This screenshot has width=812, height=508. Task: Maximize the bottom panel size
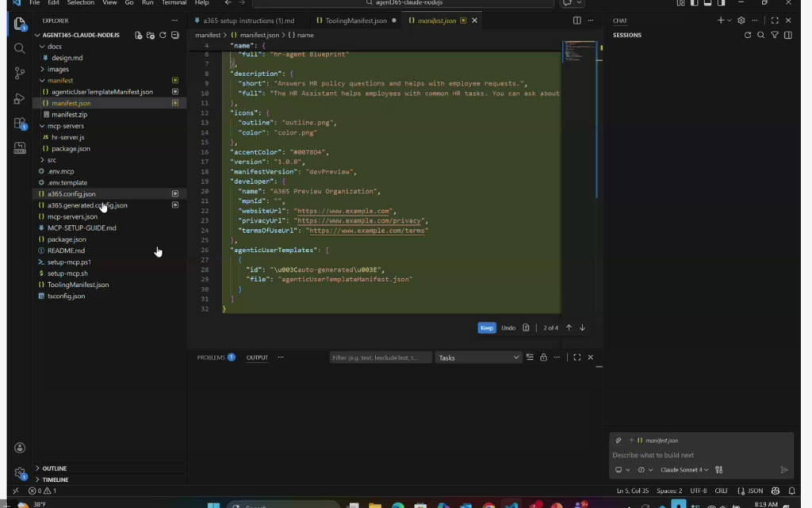(577, 357)
